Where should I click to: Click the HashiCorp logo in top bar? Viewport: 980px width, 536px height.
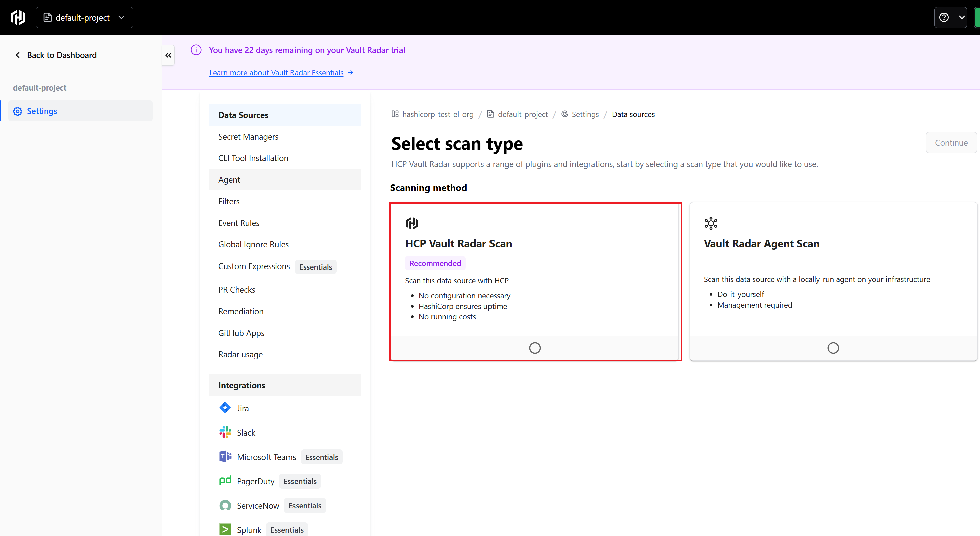[x=18, y=17]
